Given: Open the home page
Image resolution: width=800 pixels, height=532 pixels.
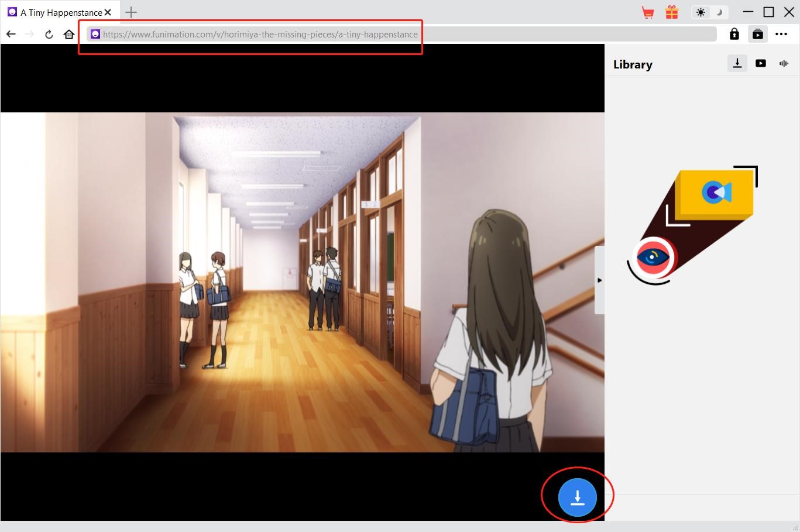Looking at the screenshot, I should point(69,35).
